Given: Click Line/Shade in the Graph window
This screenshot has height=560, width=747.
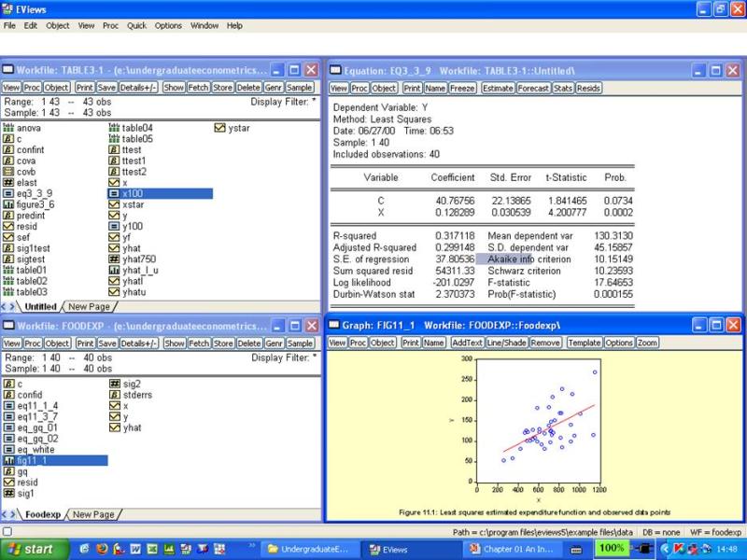Looking at the screenshot, I should [x=505, y=343].
